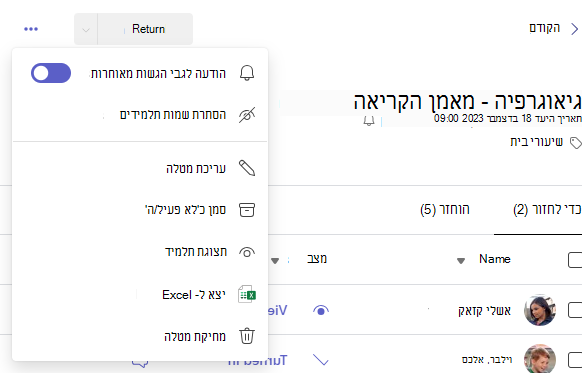Open אשלי קזאק's profile avatar
The height and width of the screenshot is (373, 582).
click(540, 310)
